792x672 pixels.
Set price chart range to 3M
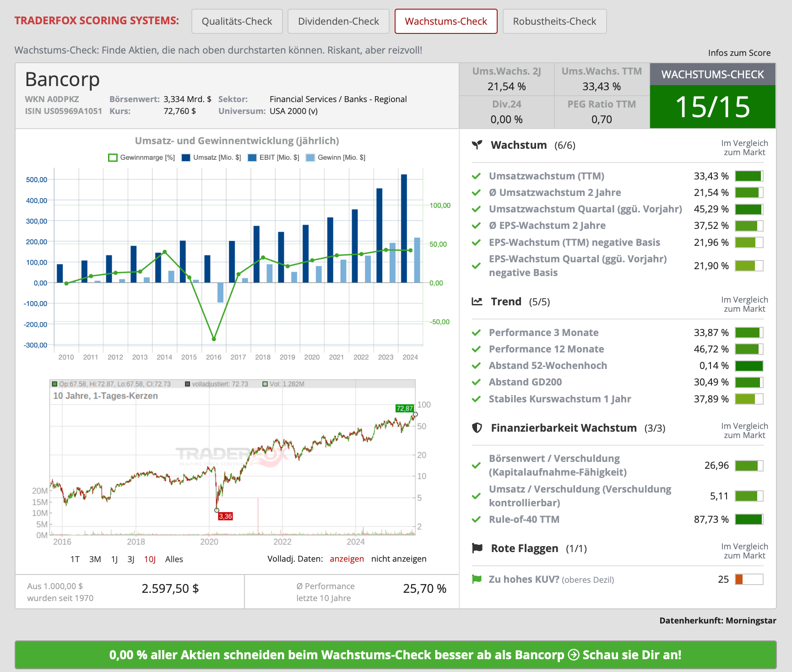pos(95,559)
